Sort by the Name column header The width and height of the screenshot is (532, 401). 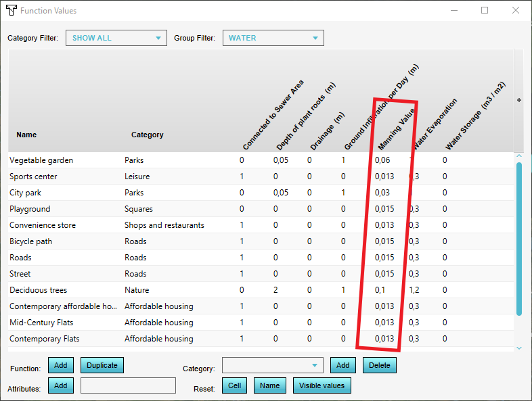[x=26, y=135]
